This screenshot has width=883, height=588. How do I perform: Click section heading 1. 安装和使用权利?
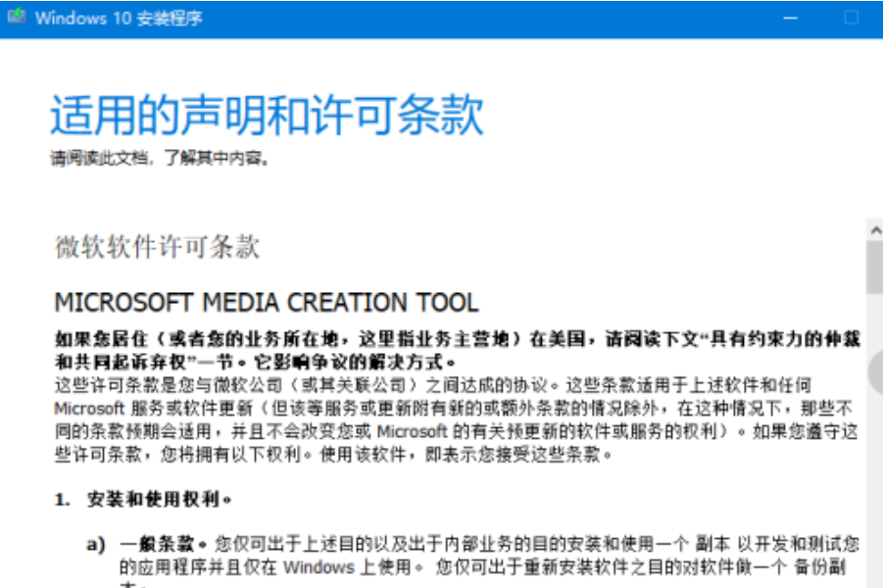[x=143, y=499]
